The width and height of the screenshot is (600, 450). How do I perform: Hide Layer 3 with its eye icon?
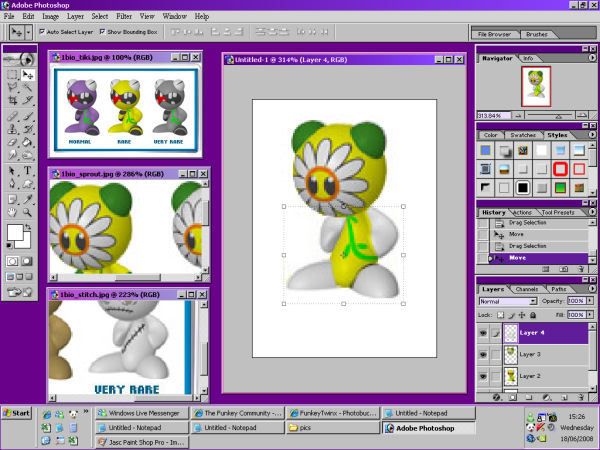coord(483,355)
